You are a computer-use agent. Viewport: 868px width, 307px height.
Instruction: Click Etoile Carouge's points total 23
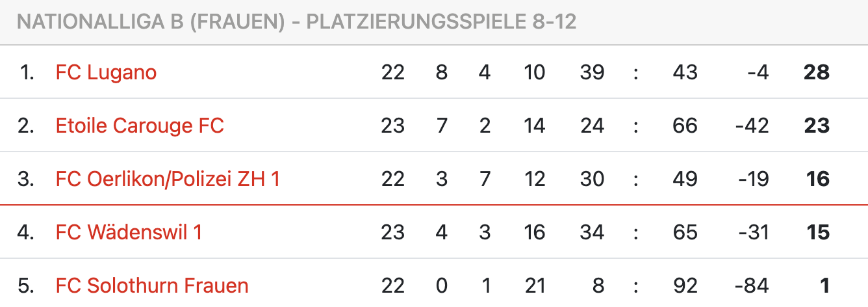click(816, 126)
